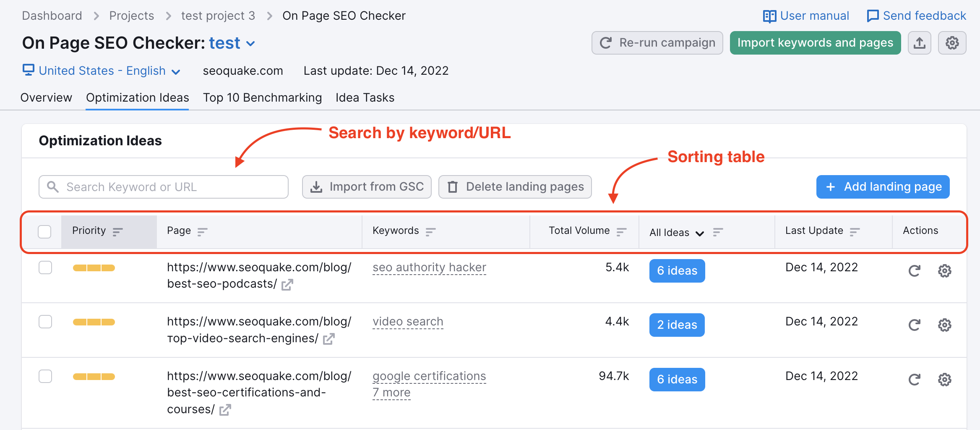Sort table by Total Volume icon

pos(621,231)
